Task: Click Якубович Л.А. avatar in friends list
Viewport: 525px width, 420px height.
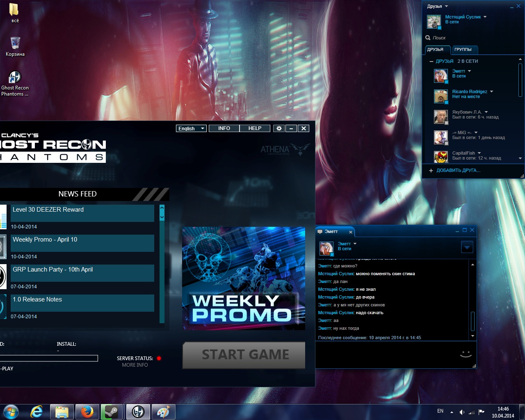Action: (x=441, y=116)
